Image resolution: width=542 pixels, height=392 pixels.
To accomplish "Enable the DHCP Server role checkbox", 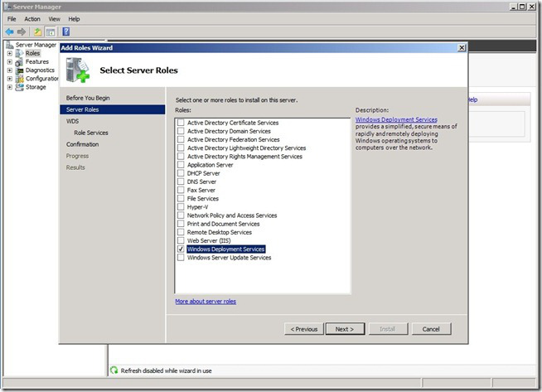I will click(x=181, y=173).
